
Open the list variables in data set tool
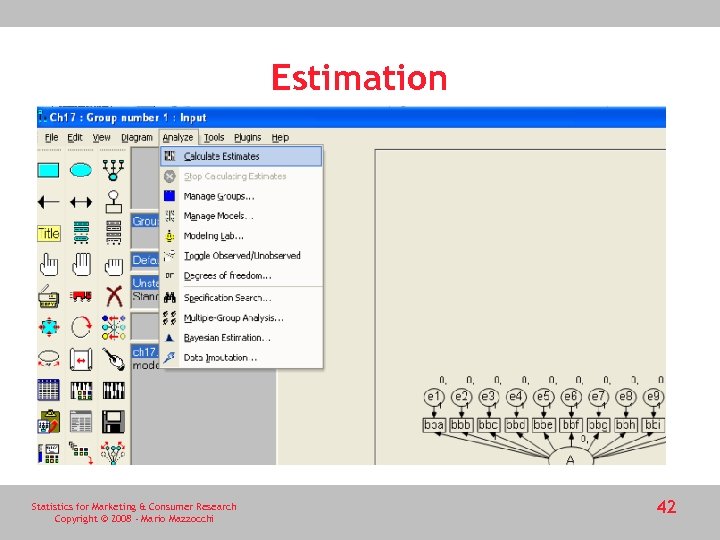113,232
